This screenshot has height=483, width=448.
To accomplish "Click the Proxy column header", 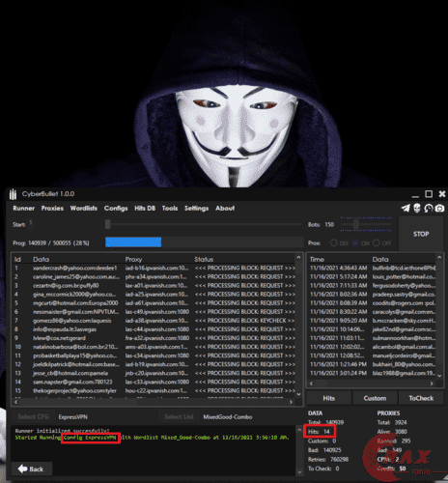I will [133, 259].
